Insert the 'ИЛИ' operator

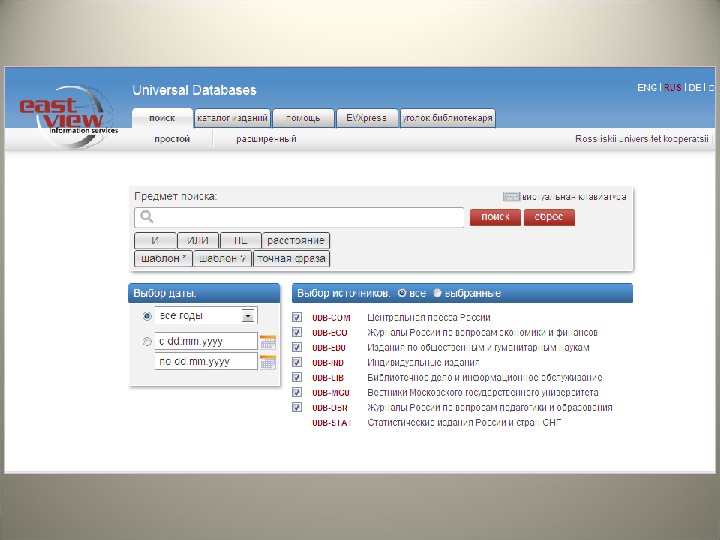[198, 241]
